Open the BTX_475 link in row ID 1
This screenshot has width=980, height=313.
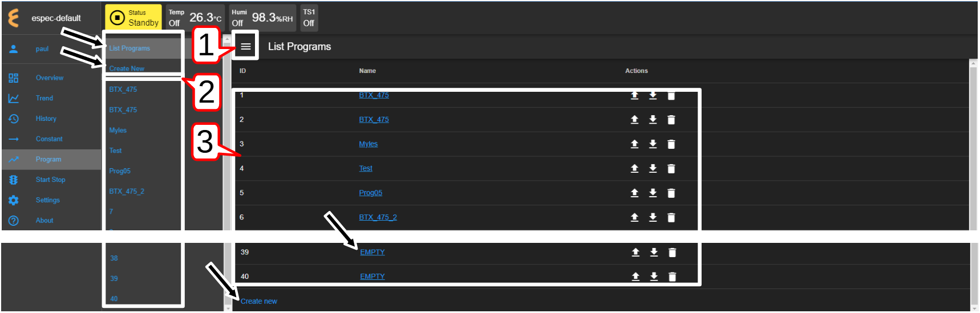[x=374, y=95]
